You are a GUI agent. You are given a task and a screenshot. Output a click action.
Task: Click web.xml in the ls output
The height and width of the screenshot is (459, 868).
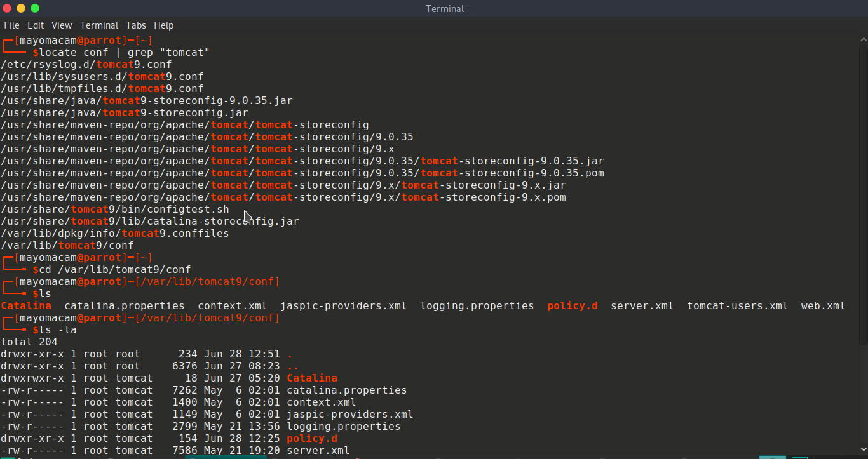click(x=823, y=306)
